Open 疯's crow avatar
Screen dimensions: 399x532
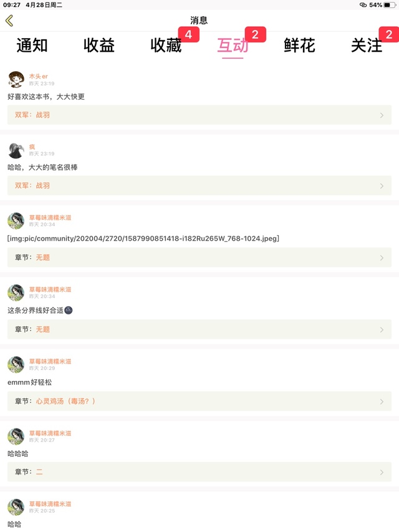pyautogui.click(x=16, y=150)
